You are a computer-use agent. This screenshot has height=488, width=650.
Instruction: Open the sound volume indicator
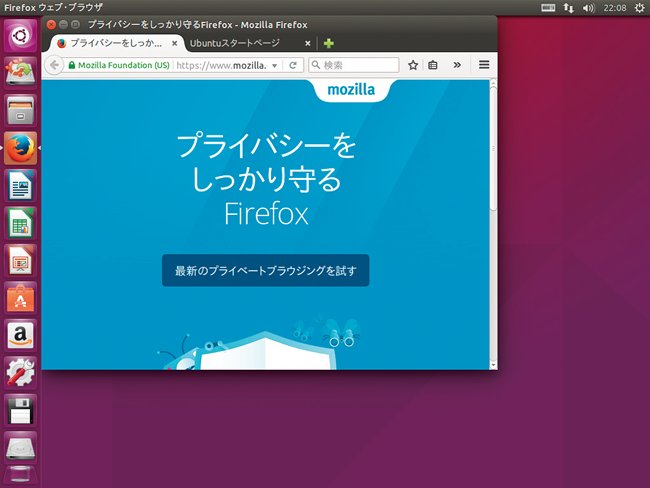588,8
